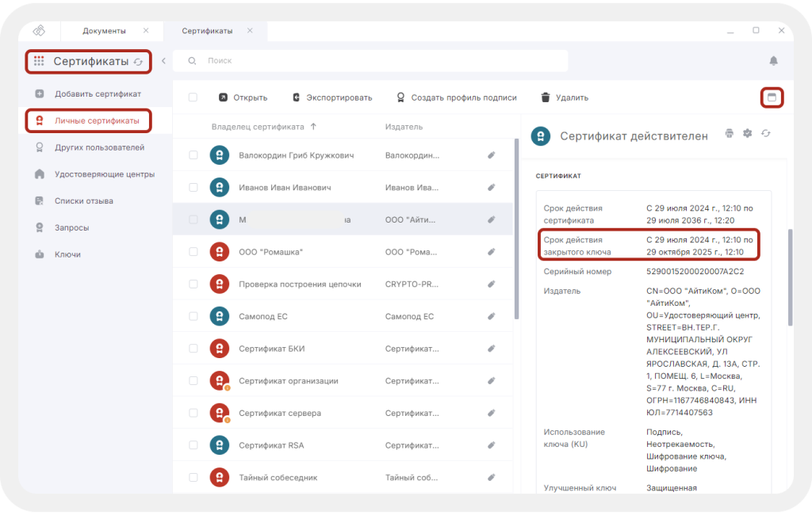The image size is (812, 515).
Task: Edit Сертификат сервера pencil icon
Action: coord(492,413)
